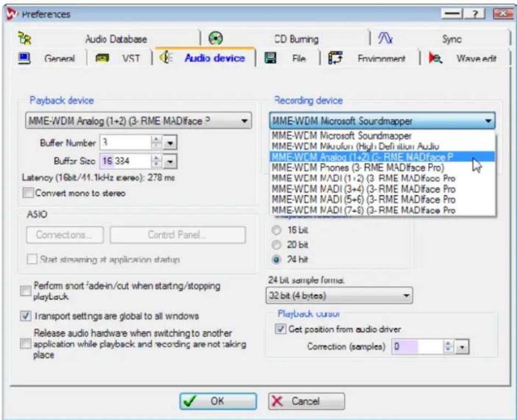Image resolution: width=517 pixels, height=420 pixels.
Task: Open the Playback device dropdown
Action: pos(138,120)
